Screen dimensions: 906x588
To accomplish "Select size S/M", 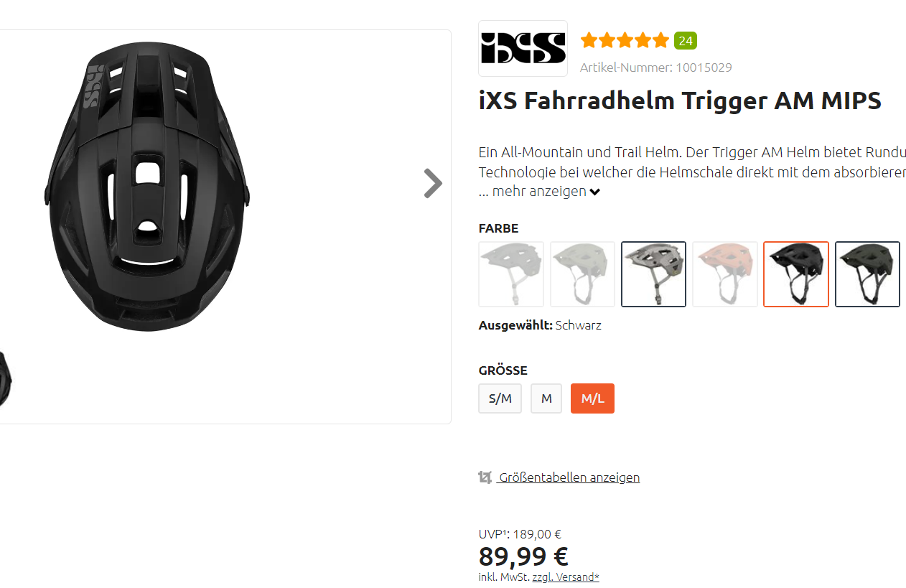I will click(500, 398).
